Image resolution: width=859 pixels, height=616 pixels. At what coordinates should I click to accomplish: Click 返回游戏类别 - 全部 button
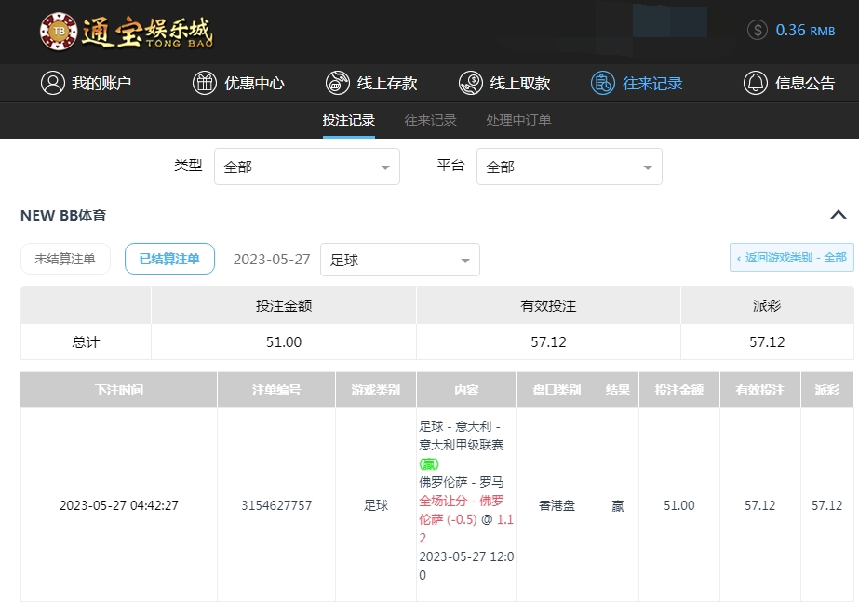[x=791, y=258]
